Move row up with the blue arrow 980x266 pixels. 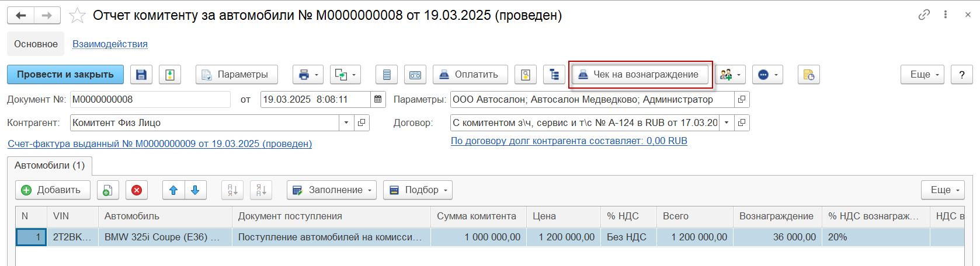(x=173, y=190)
